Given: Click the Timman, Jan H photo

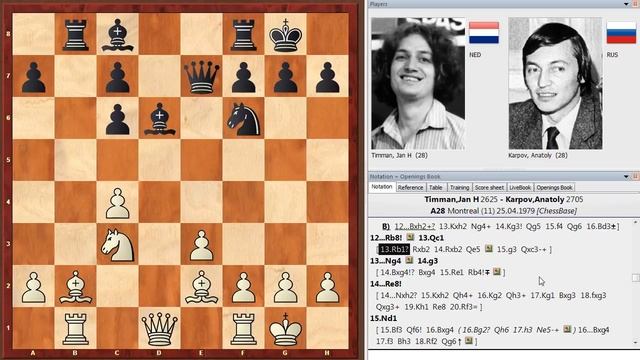Looking at the screenshot, I should tap(418, 83).
